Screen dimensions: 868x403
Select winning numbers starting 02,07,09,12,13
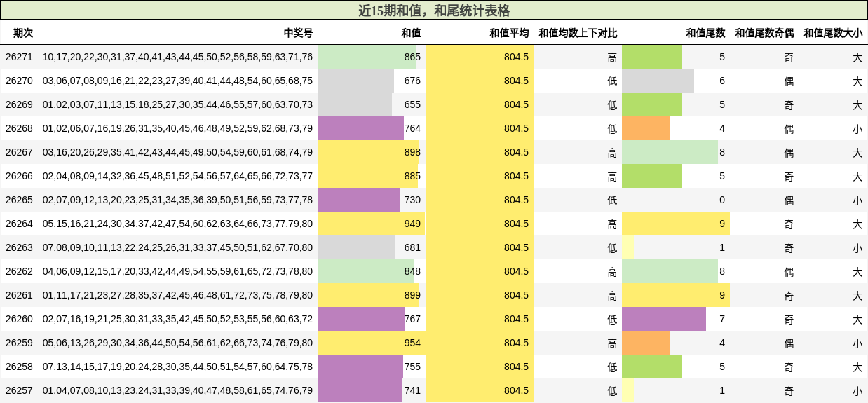(x=177, y=200)
